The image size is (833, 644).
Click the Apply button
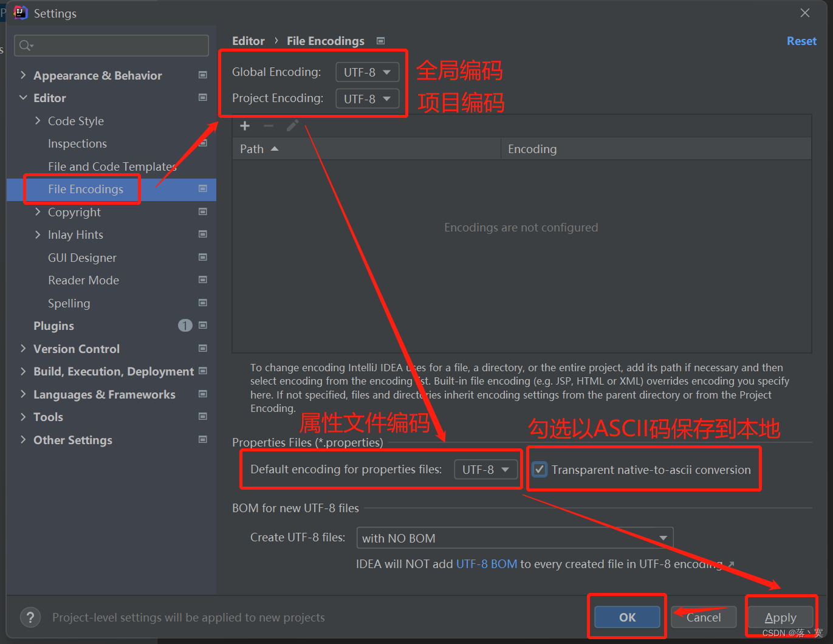780,617
